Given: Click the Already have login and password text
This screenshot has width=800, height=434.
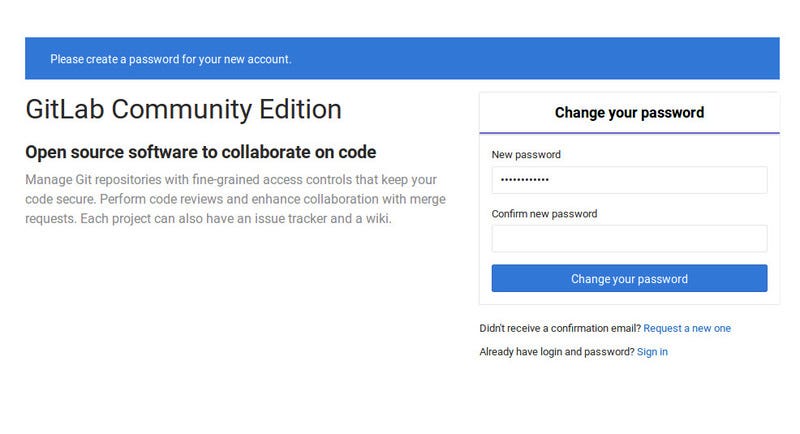Looking at the screenshot, I should (x=557, y=352).
